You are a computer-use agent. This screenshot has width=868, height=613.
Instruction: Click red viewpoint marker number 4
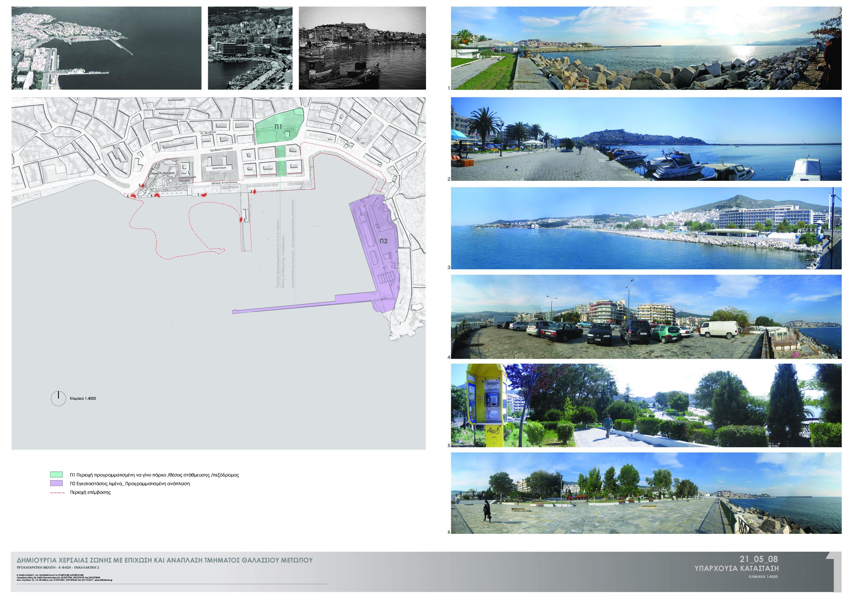(x=133, y=196)
